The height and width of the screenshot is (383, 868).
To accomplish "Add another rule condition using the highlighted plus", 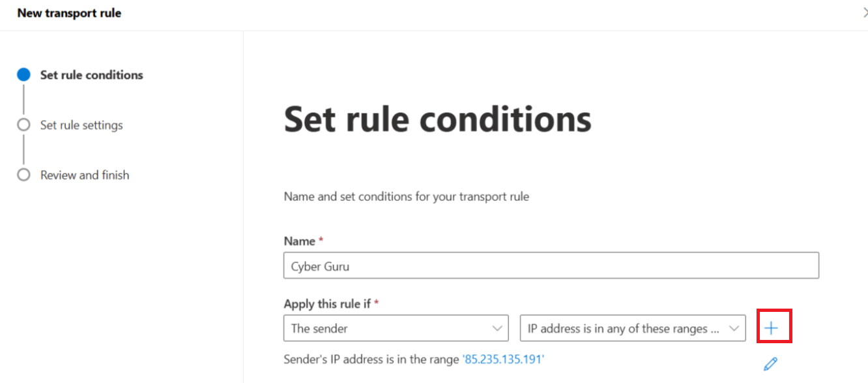I will (x=774, y=327).
